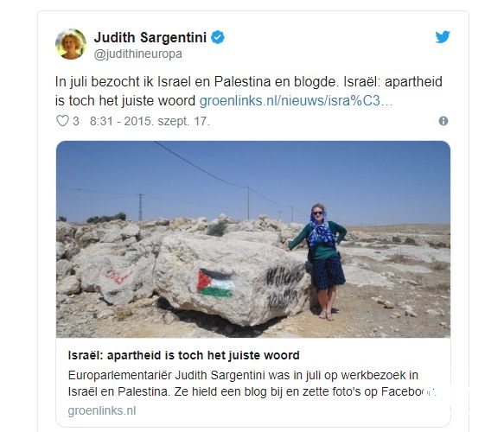Click the red graffiti on left rock
Screen dimensions: 504x432
click(x=118, y=276)
